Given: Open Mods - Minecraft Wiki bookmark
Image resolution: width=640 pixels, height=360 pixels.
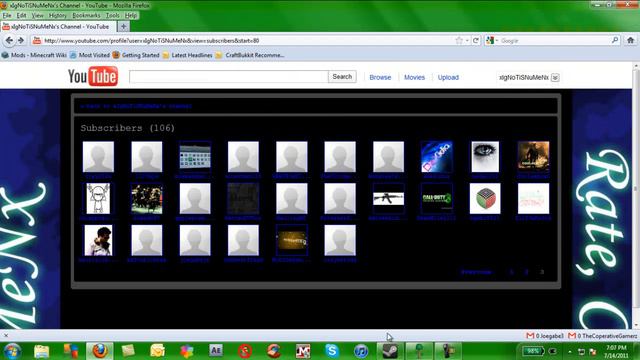Looking at the screenshot, I should pyautogui.click(x=35, y=55).
